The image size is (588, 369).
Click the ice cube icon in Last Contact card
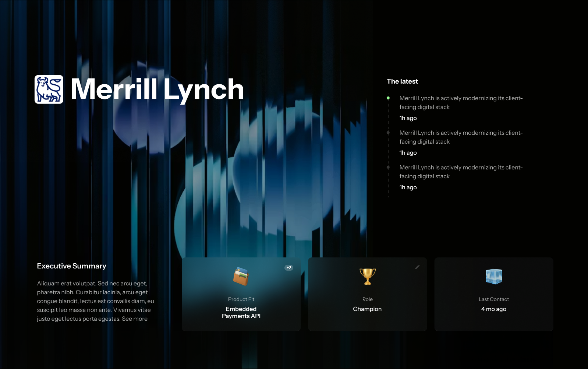click(x=494, y=276)
